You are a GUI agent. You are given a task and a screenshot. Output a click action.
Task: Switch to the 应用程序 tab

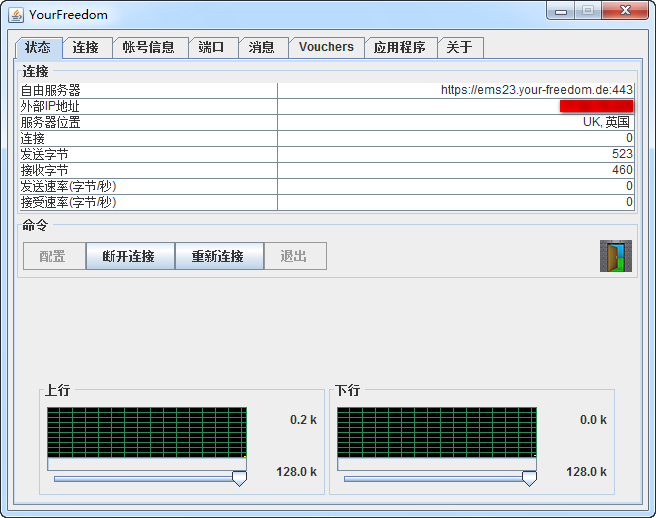tap(400, 47)
